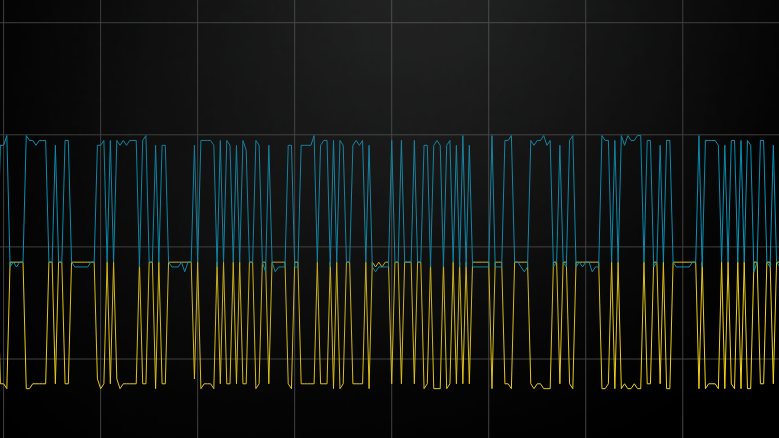Click the topmost horizontal grid line

340,23
